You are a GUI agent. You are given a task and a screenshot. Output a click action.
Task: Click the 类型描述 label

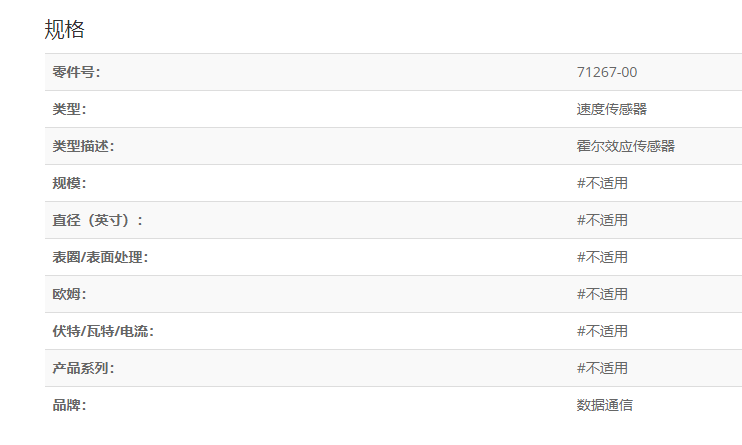[x=83, y=146]
